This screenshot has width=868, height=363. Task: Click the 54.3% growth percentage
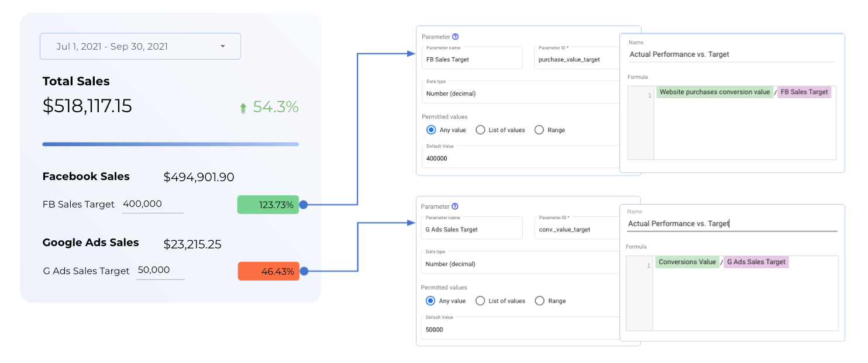tap(275, 107)
